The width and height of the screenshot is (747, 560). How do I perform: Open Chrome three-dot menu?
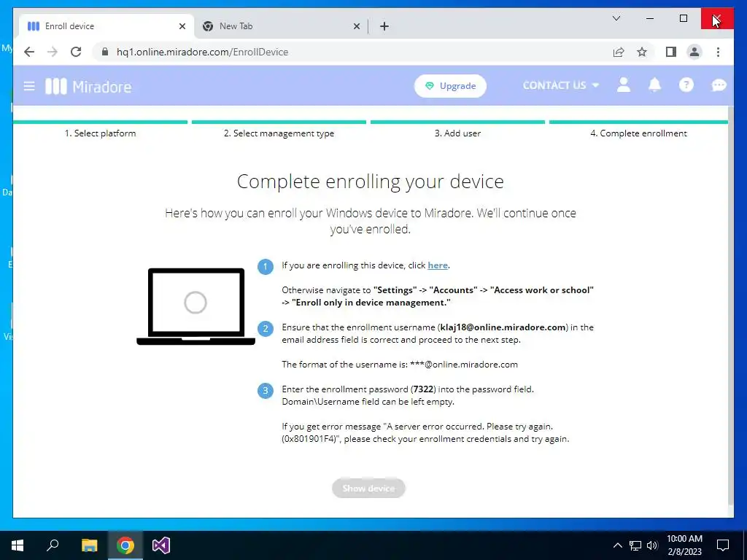click(x=718, y=52)
